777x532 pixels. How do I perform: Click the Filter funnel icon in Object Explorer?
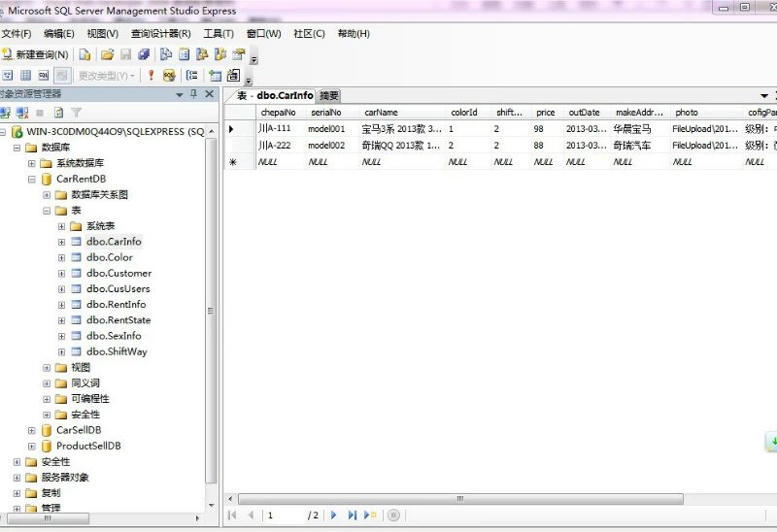click(x=76, y=113)
